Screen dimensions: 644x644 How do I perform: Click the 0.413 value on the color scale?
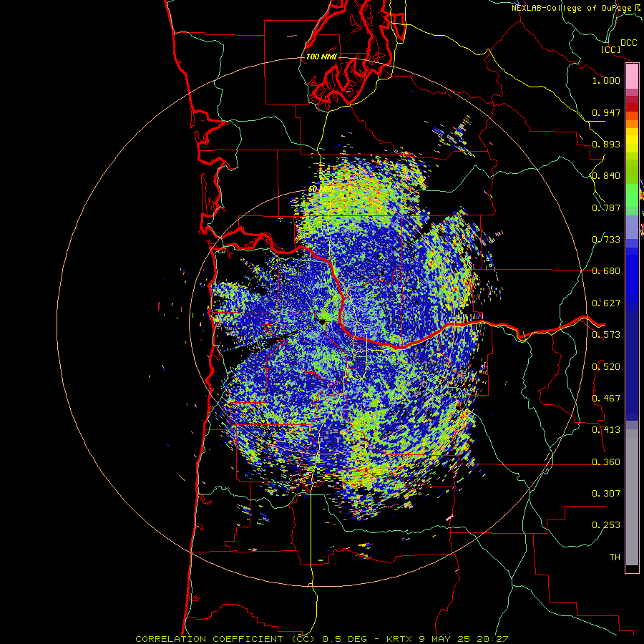tap(606, 430)
